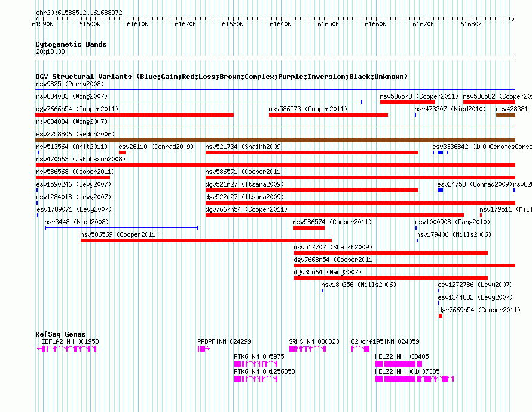Click the blue block under esv24758 (Conrad2009)
This screenshot has width=532, height=412.
(x=441, y=190)
